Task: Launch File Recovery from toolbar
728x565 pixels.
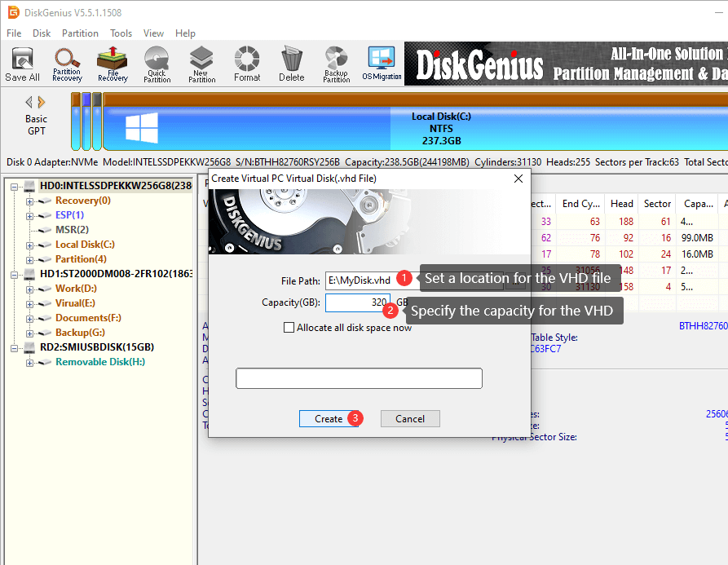Action: [113, 64]
